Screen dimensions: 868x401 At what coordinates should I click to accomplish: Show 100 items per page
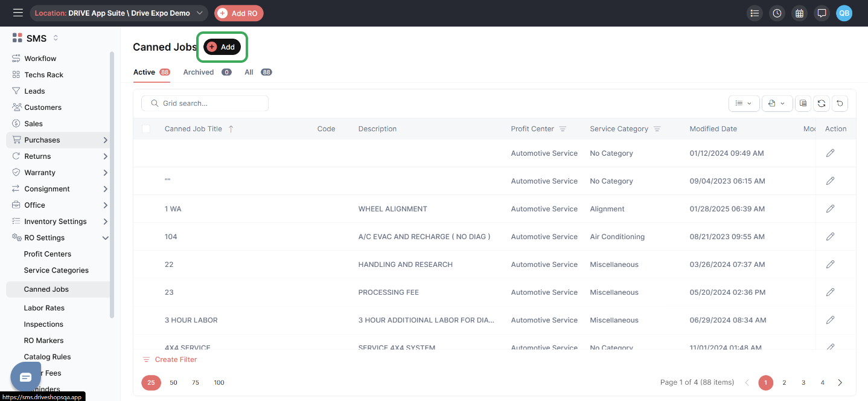[x=219, y=382]
